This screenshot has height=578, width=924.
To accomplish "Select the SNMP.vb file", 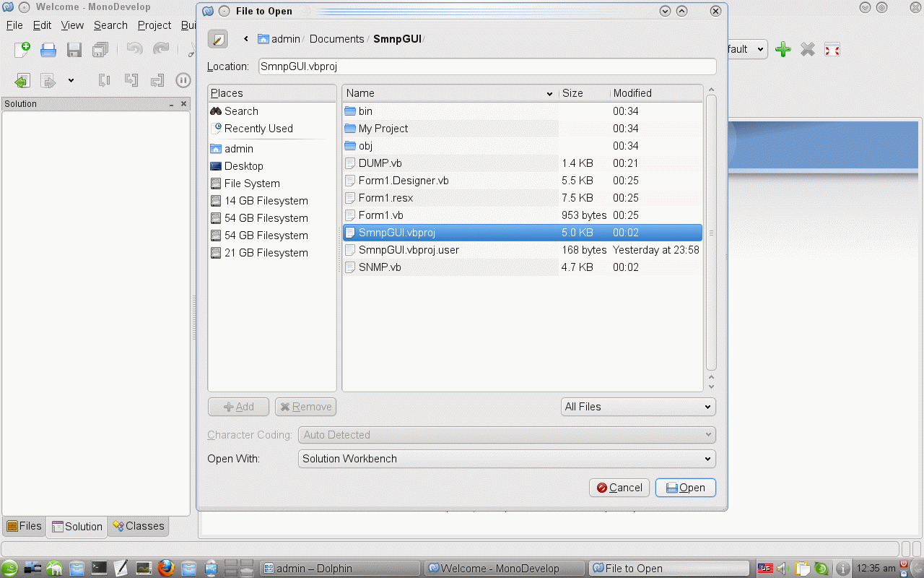I will pos(523,267).
